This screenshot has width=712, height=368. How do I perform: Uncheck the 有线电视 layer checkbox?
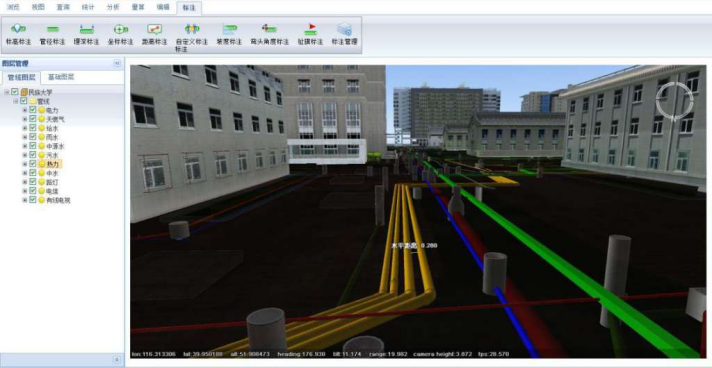(33, 200)
